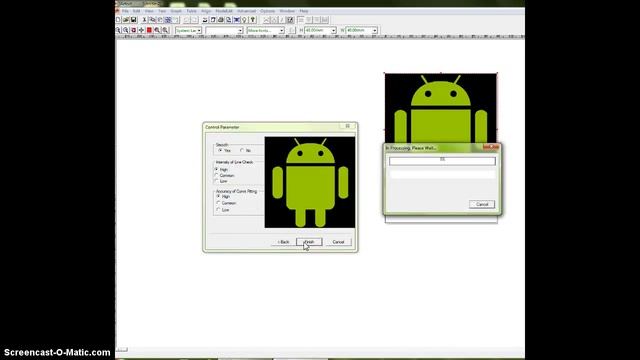The image size is (640, 360).
Task: Click Cancel in Control Parameter dialog
Action: tap(338, 242)
